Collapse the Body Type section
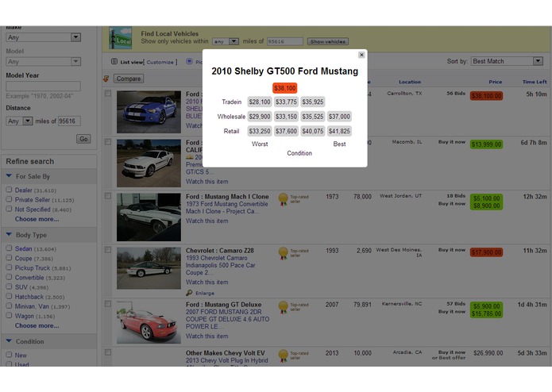Screen dimensions: 552x392 [10, 234]
